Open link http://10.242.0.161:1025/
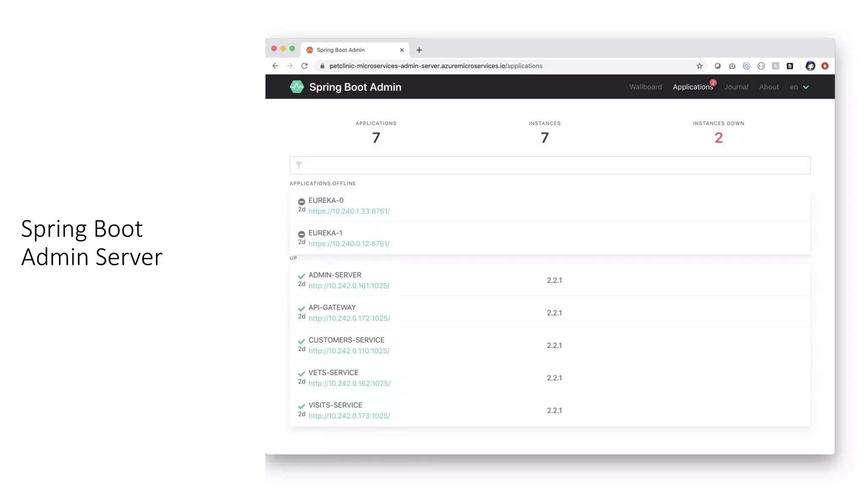Viewport: 868px width, 488px height. [349, 286]
